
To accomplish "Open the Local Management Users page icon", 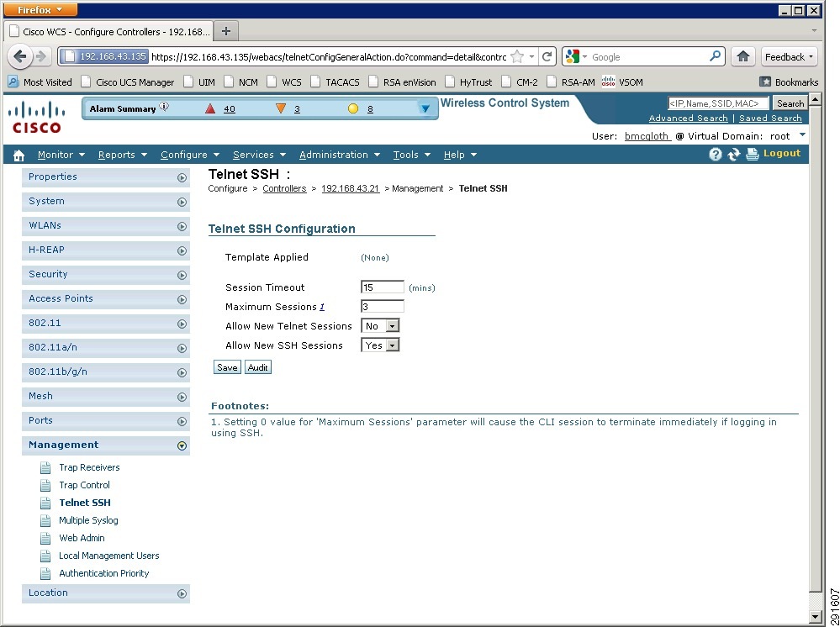I will pyautogui.click(x=46, y=556).
